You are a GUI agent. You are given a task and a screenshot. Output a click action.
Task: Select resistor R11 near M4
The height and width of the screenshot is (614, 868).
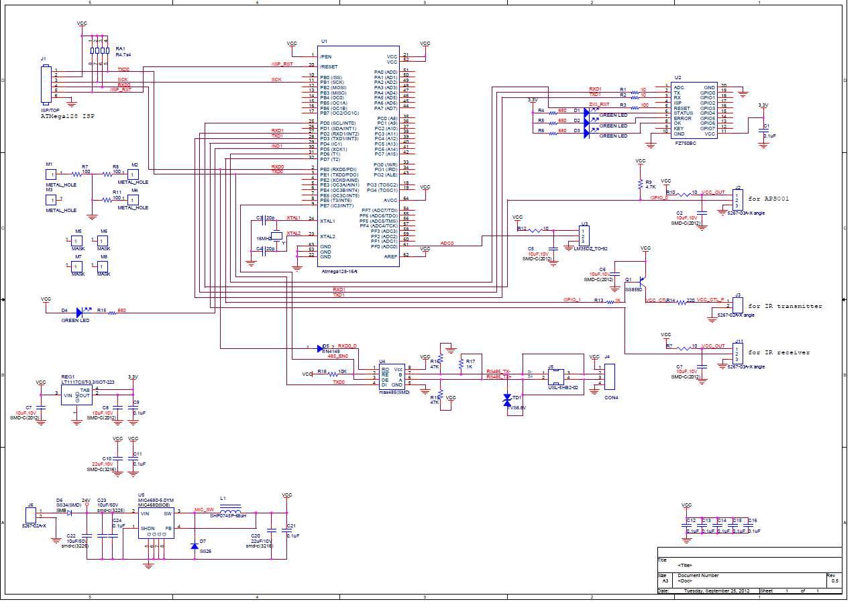pyautogui.click(x=108, y=199)
